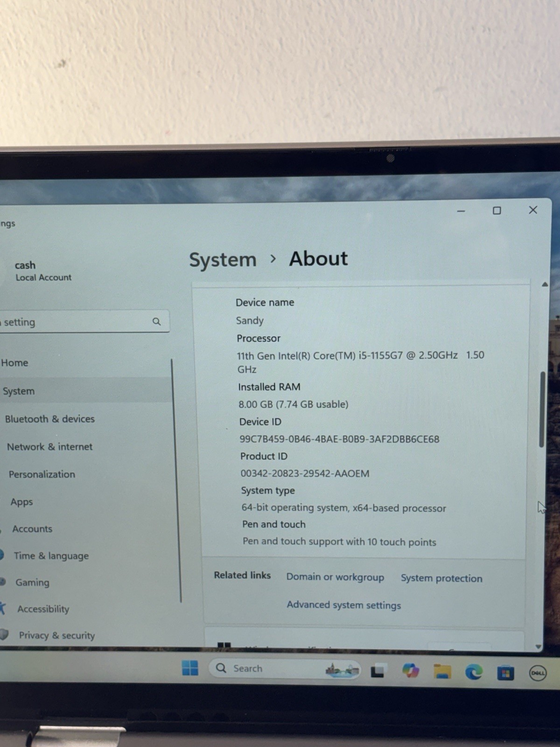Open Microsoft Store from the taskbar

tap(505, 673)
